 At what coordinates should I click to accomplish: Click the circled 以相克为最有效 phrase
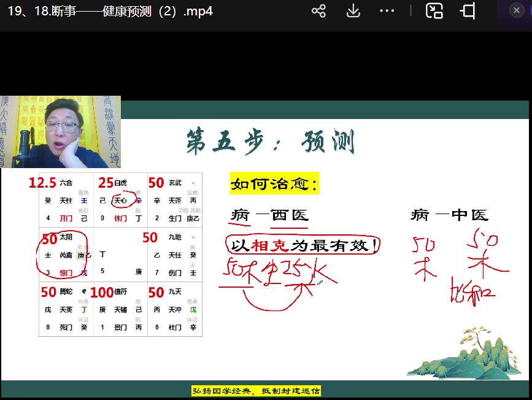(304, 245)
